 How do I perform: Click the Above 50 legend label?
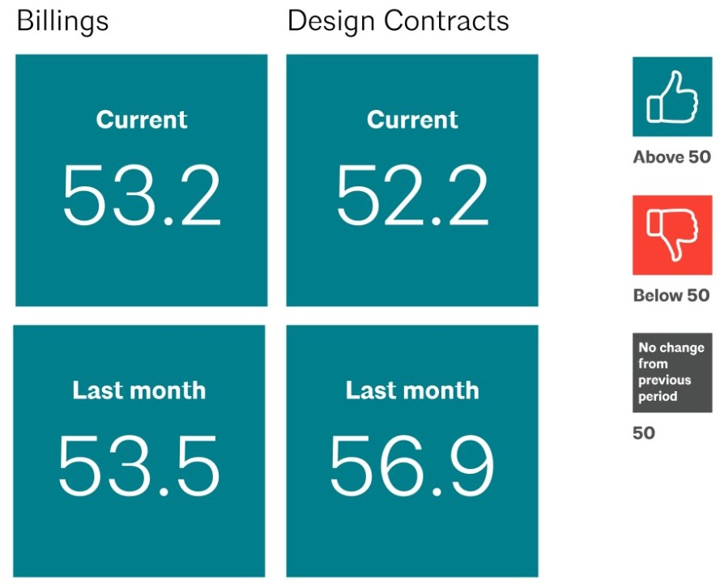coord(671,157)
